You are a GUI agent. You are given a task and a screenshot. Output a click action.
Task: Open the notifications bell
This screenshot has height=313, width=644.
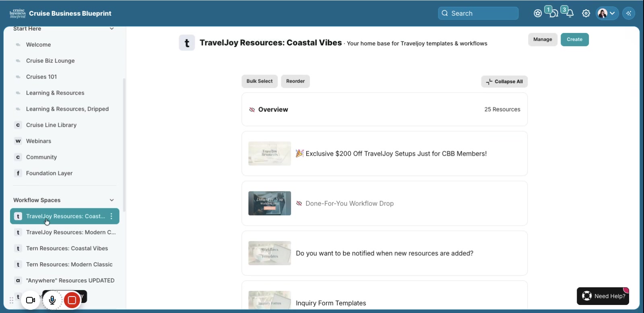click(x=570, y=13)
